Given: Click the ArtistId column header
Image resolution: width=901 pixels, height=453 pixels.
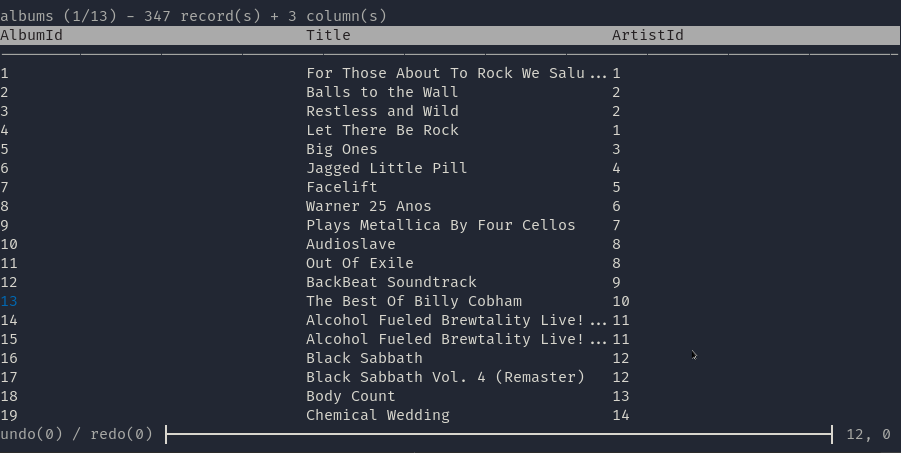Looking at the screenshot, I should pyautogui.click(x=648, y=35).
